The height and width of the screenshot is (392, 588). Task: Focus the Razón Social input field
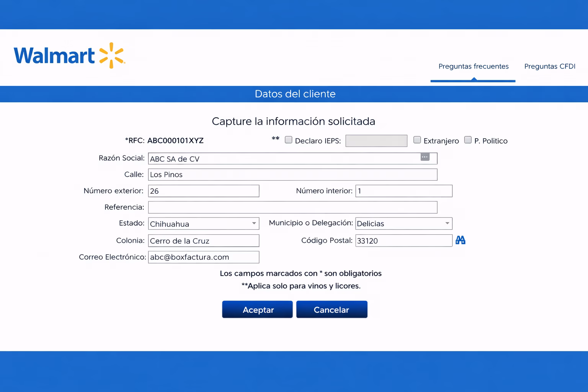tap(293, 158)
